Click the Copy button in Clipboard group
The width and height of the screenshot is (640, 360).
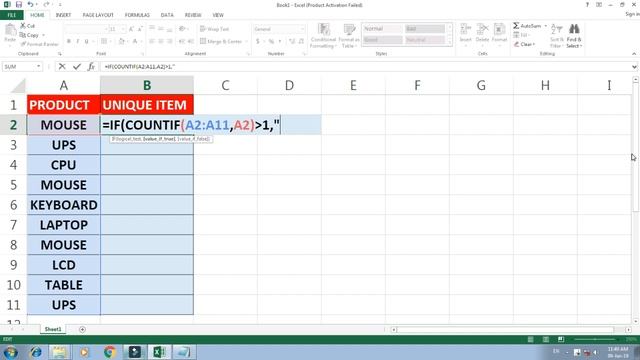point(29,35)
